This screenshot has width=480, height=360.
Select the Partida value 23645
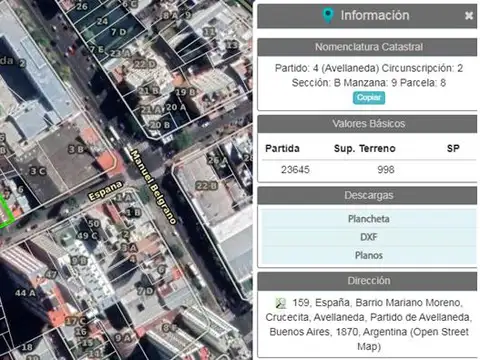295,170
